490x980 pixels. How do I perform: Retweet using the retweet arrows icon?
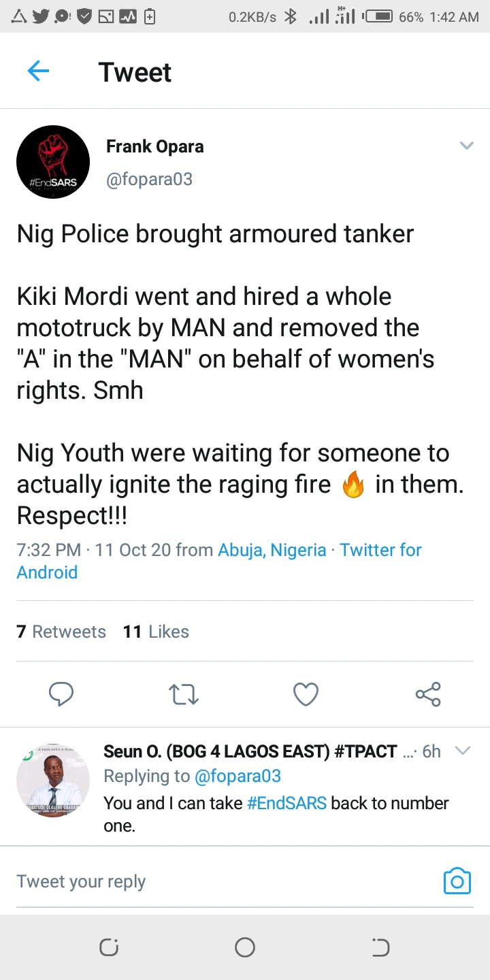click(183, 694)
